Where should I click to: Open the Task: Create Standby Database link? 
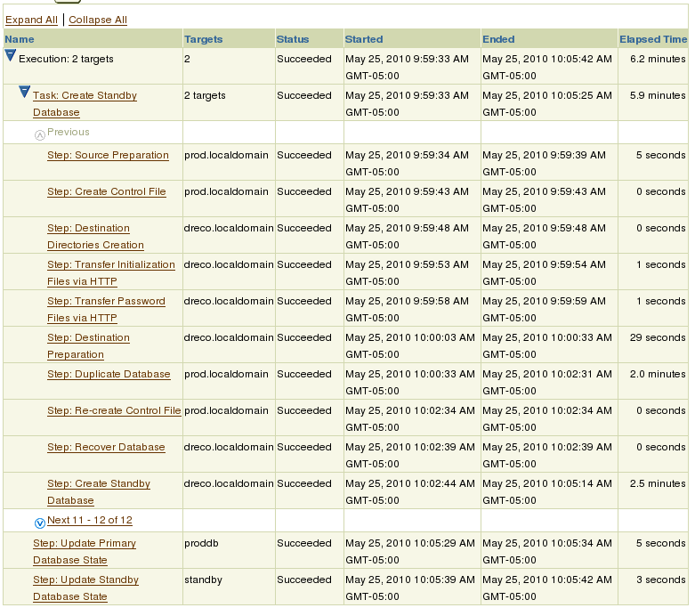(x=85, y=104)
